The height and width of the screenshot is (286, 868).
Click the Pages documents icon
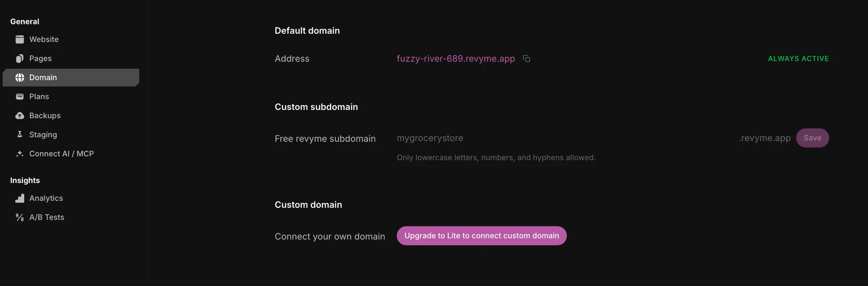pyautogui.click(x=20, y=59)
